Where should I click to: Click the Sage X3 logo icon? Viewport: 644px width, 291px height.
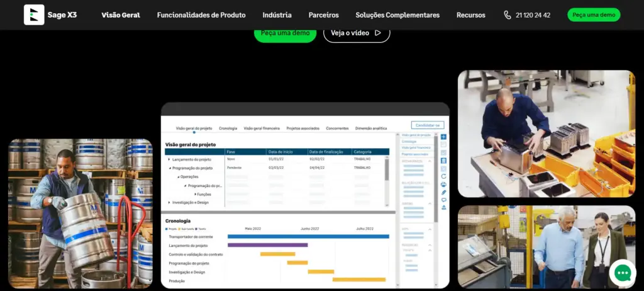[34, 15]
